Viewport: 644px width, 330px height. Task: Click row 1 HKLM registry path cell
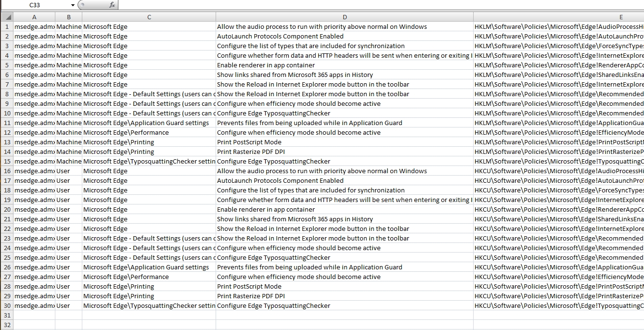pos(559,26)
